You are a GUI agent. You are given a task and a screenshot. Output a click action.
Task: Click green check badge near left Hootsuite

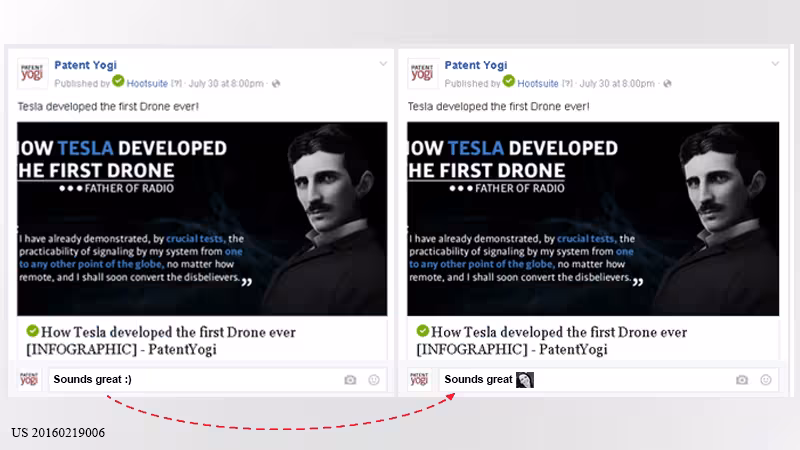tap(118, 81)
